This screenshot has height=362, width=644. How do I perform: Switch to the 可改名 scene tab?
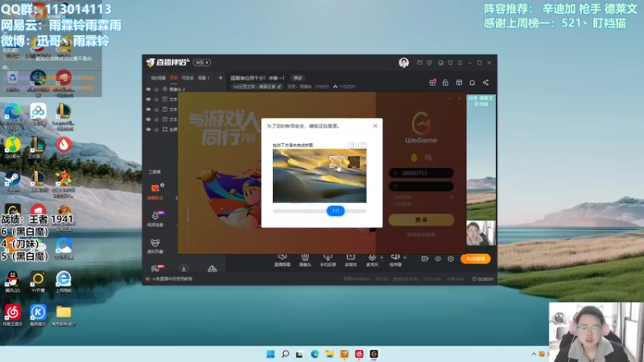[x=188, y=77]
